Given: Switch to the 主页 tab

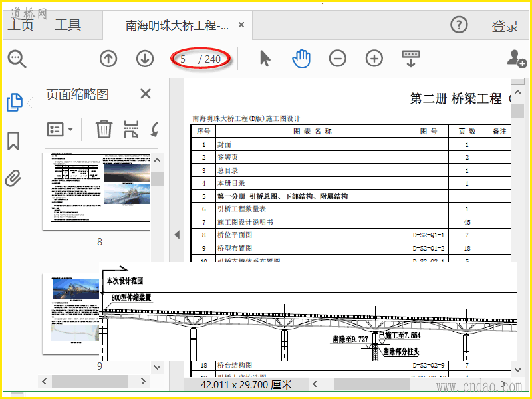Looking at the screenshot, I should pyautogui.click(x=21, y=25).
